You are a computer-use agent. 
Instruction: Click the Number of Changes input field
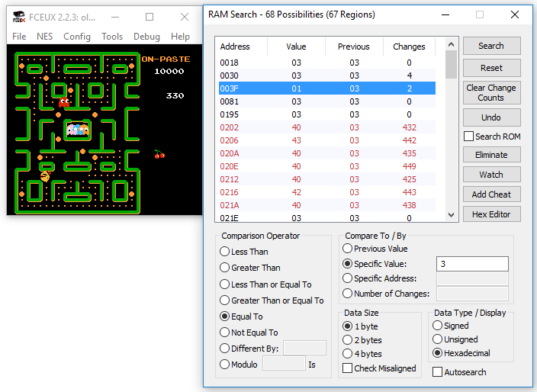(472, 294)
